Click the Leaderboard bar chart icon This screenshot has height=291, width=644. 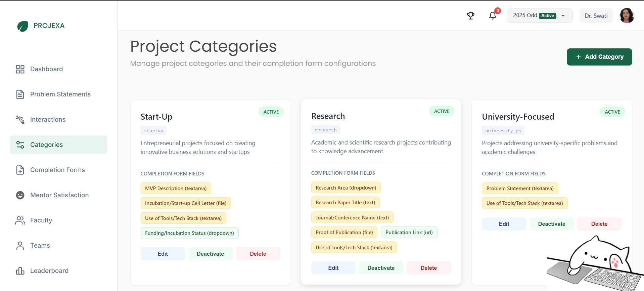tap(20, 271)
